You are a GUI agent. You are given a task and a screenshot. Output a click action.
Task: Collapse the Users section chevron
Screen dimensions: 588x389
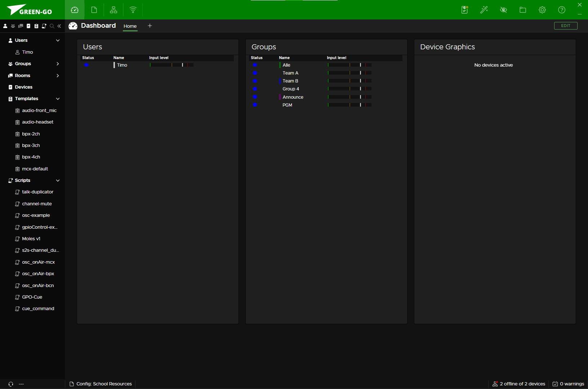point(58,40)
